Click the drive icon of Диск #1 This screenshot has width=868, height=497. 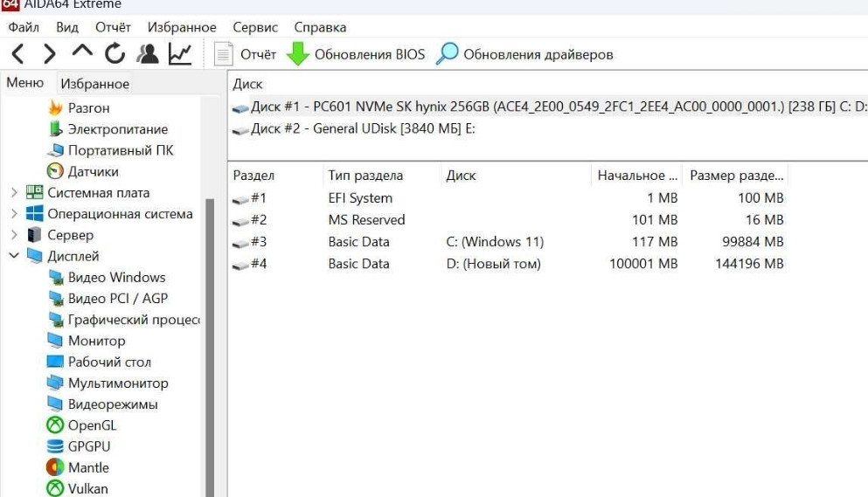click(240, 108)
